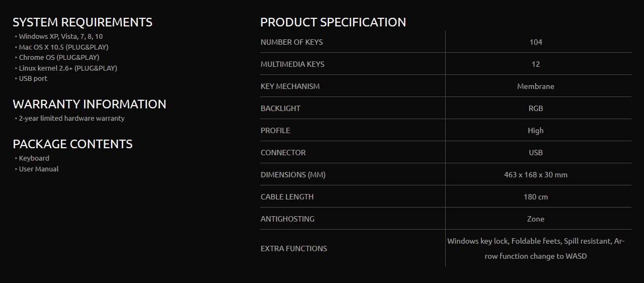Select the NUMBER OF KEYS row label
Viewport: 644px width, 283px height.
click(292, 42)
